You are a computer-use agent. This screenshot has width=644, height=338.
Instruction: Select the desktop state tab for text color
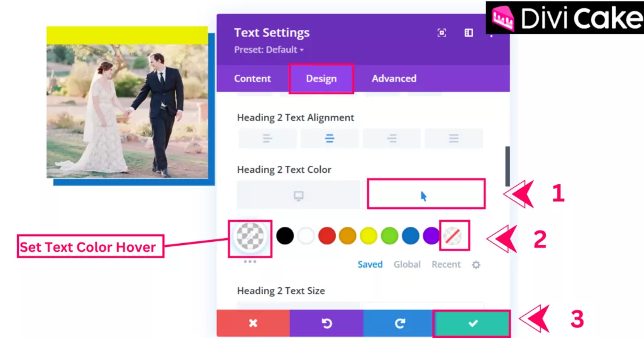pos(299,195)
